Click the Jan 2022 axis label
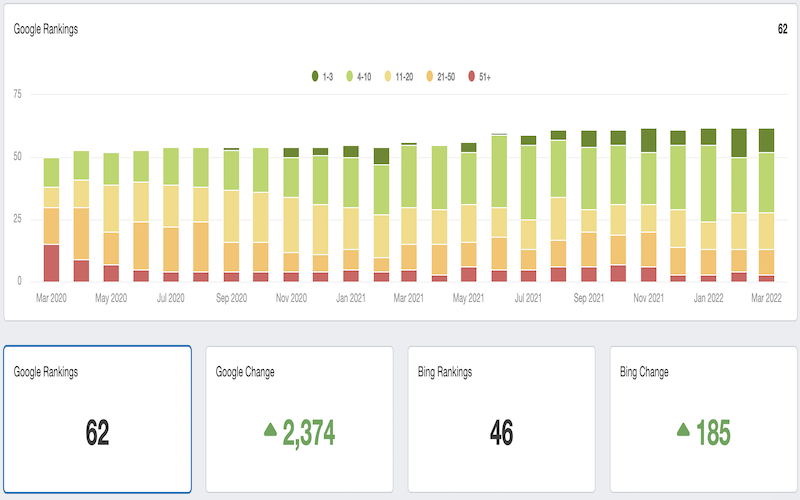 [708, 298]
